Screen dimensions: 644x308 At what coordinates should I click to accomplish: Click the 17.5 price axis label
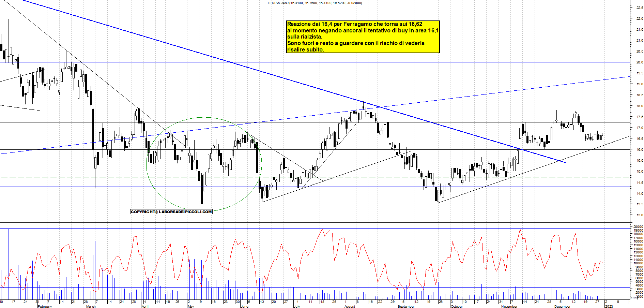pyautogui.click(x=640, y=117)
